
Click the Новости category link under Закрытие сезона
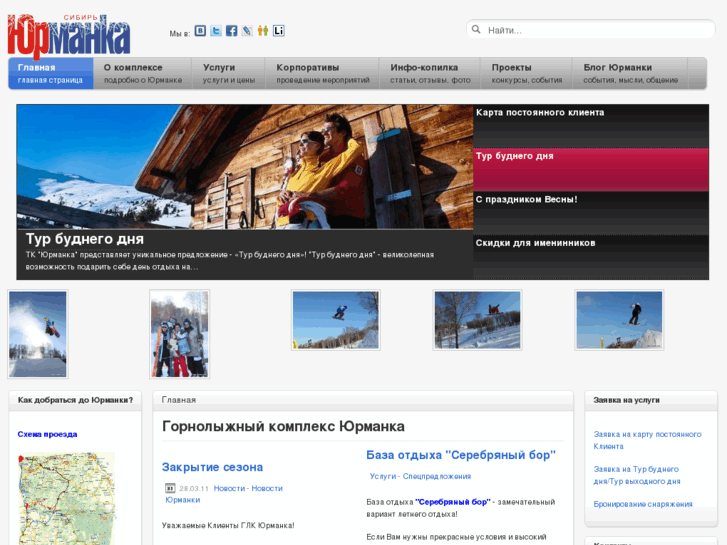(x=229, y=488)
